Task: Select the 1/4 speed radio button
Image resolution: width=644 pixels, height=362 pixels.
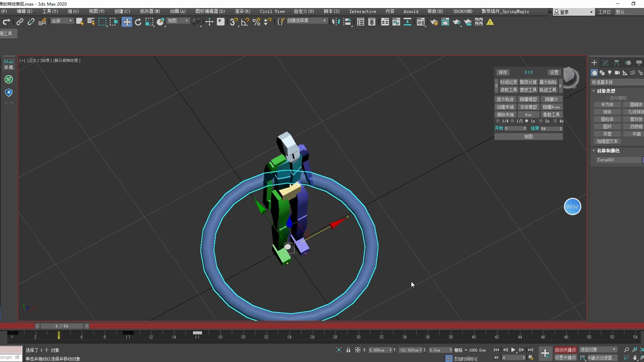Action: pos(498,121)
